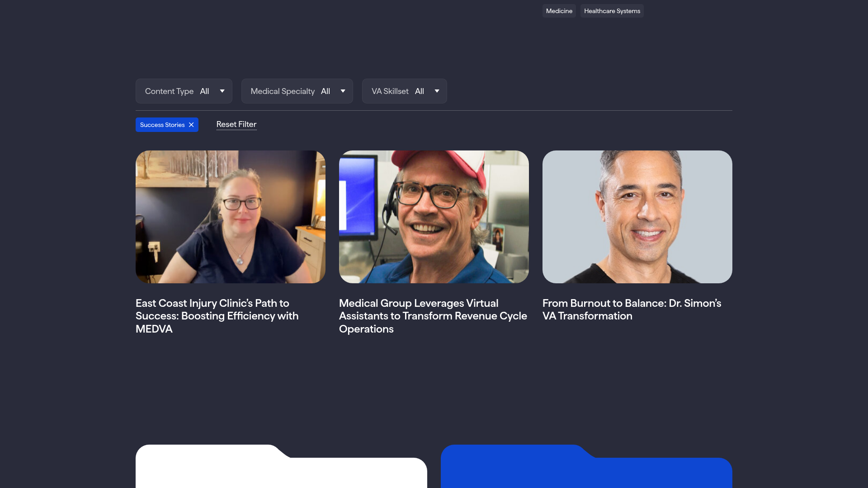Remove the Success Stories filter chip
Viewport: 868px width, 488px height.
191,125
